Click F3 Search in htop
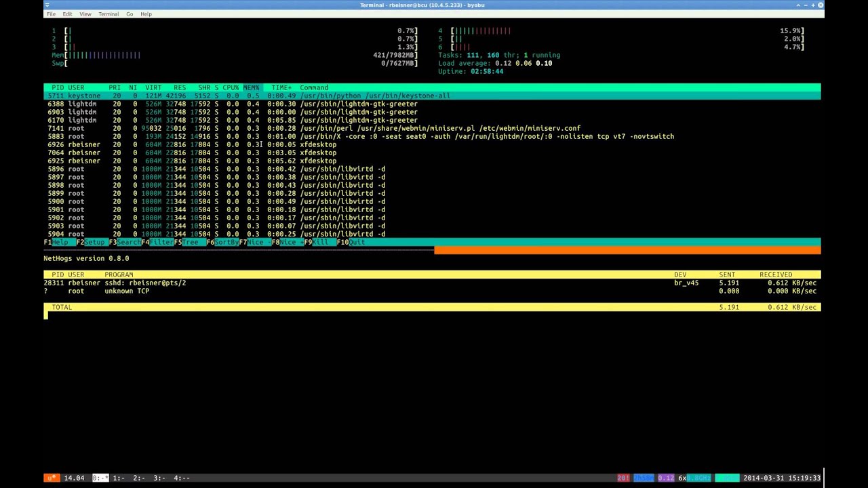Screen dimensions: 868x488 (125, 242)
